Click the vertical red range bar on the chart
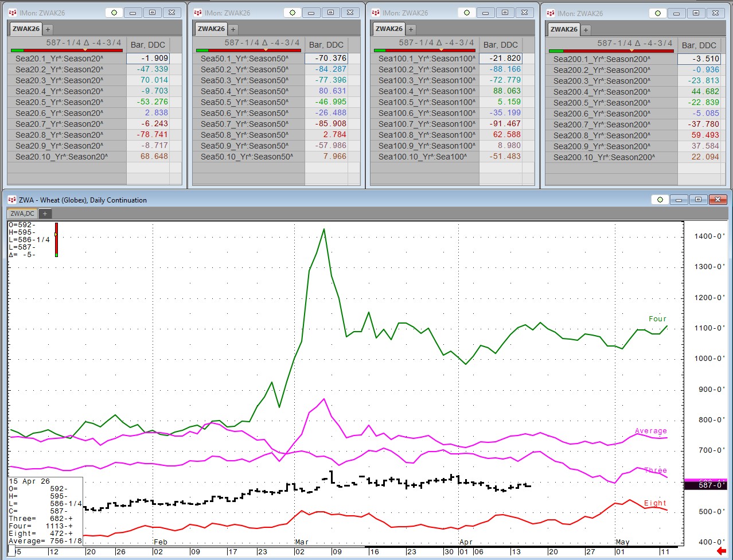The width and height of the screenshot is (733, 560). point(56,239)
